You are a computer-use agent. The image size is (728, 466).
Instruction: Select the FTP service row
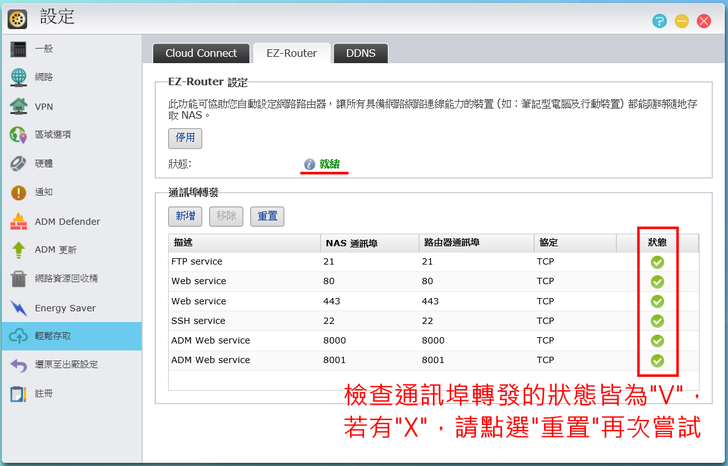[400, 262]
